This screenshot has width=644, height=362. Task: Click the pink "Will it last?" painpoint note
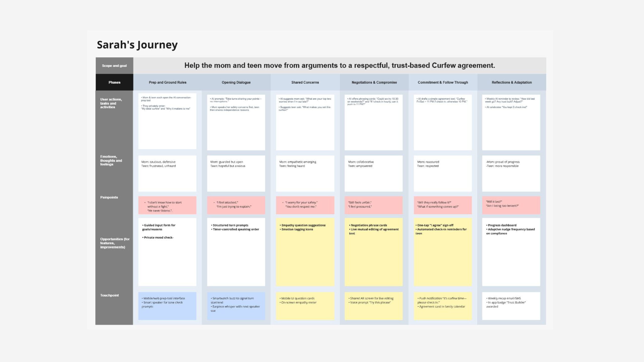point(511,205)
